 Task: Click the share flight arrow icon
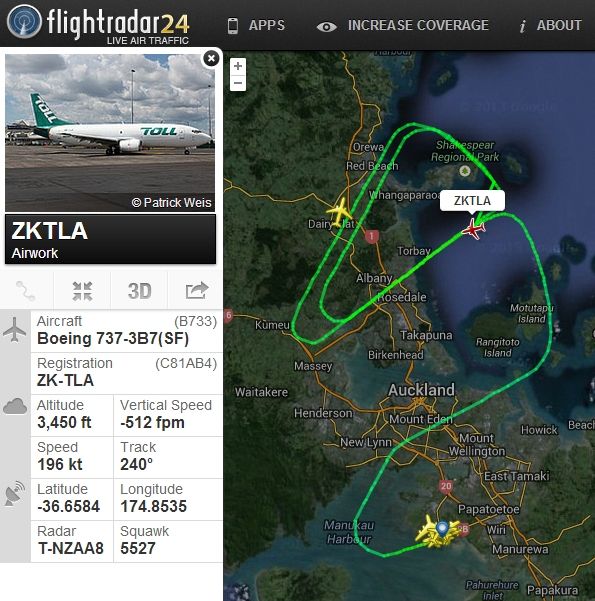tap(197, 291)
